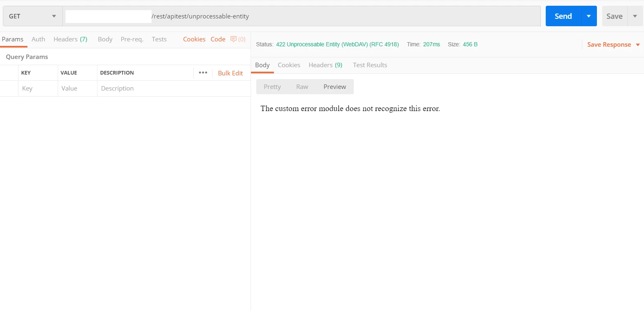Click the Query Params heading
644x311 pixels.
27,57
